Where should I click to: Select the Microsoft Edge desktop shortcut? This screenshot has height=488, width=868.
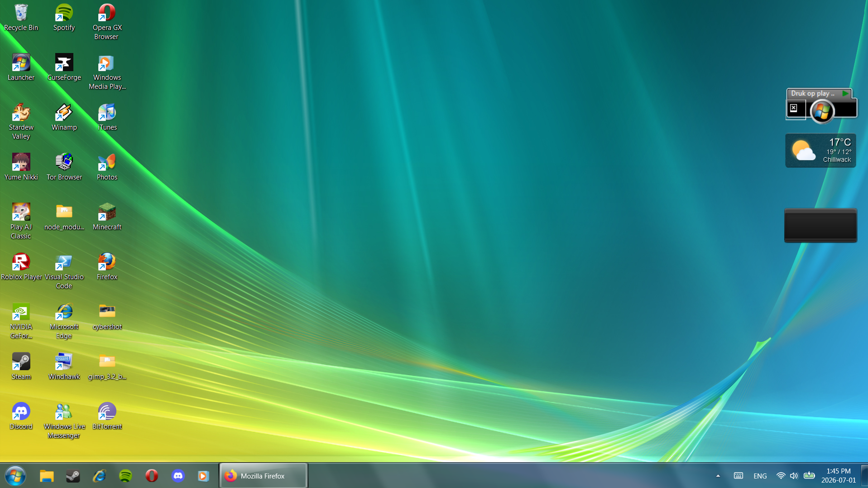(64, 321)
